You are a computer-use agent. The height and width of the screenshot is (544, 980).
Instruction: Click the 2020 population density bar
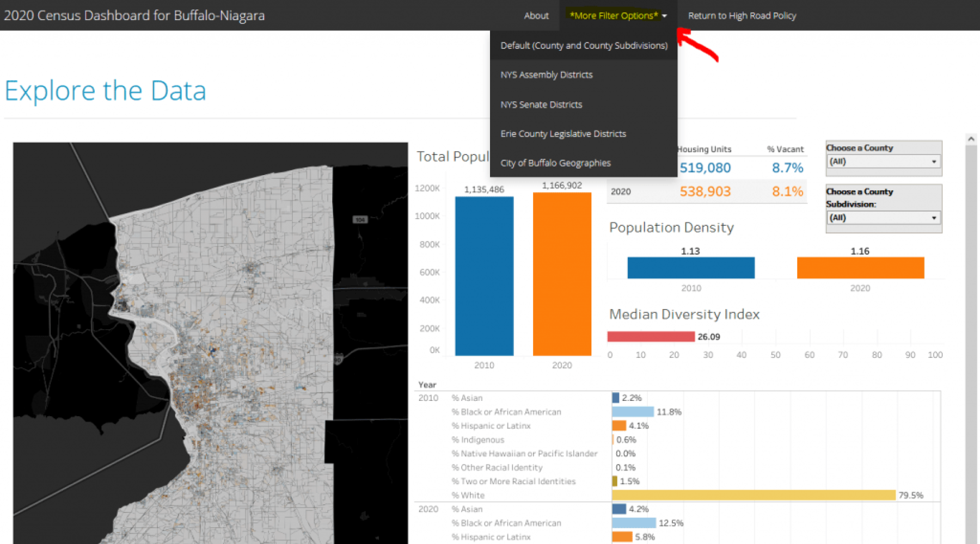coord(860,268)
